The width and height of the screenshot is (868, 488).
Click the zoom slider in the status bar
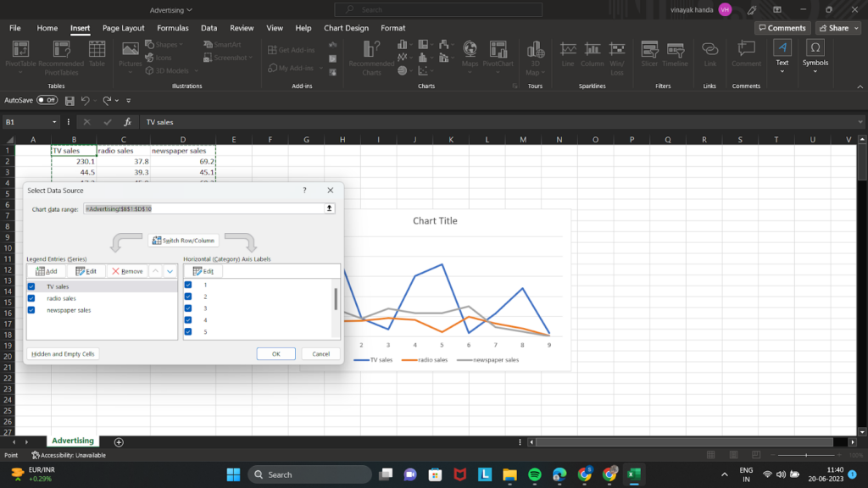coord(806,455)
